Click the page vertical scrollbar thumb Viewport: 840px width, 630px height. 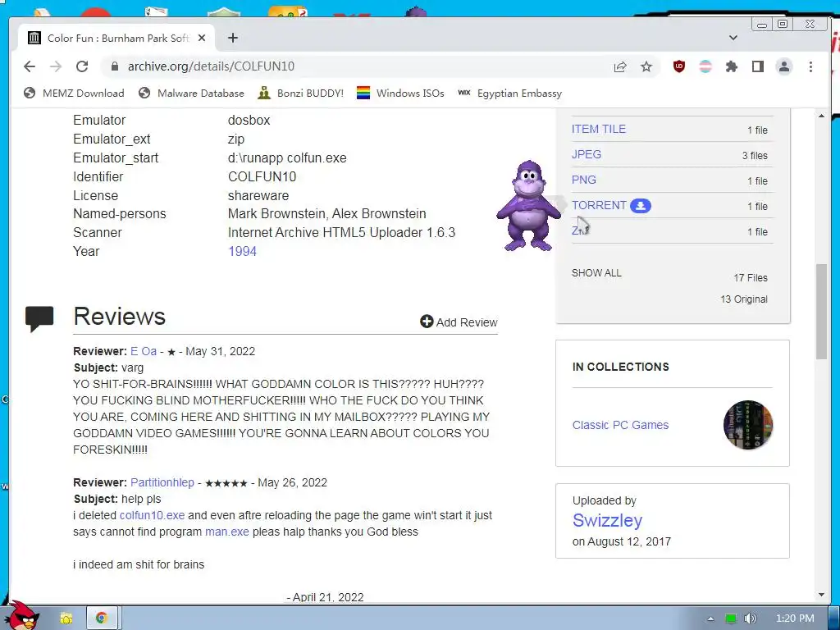click(x=821, y=312)
